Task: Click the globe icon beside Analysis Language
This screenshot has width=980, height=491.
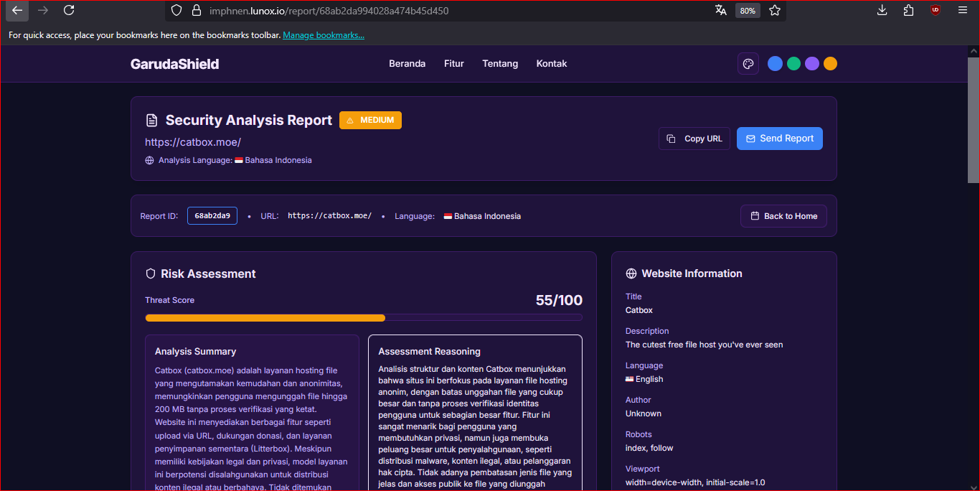Action: pos(149,161)
